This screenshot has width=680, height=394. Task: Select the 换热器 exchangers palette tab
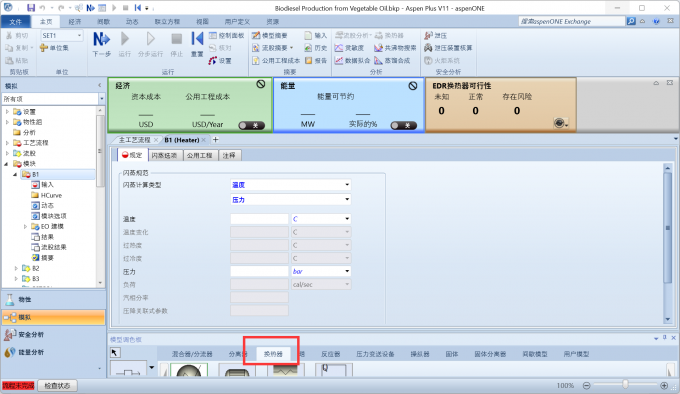(x=273, y=354)
